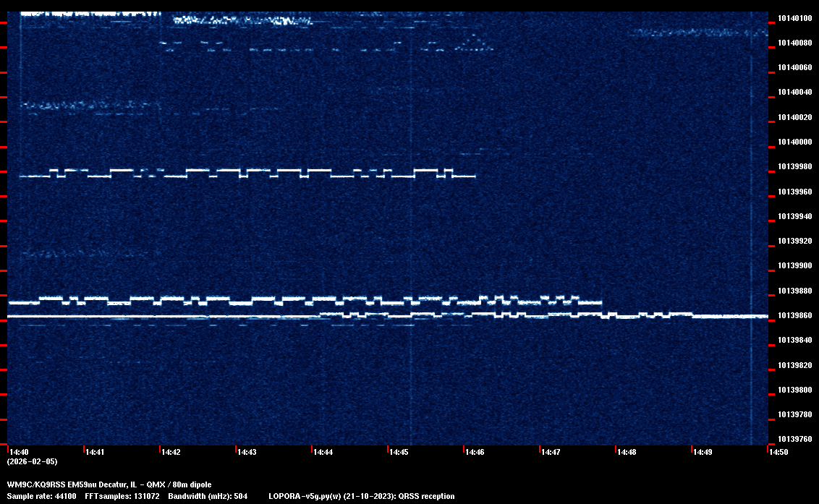819x504 pixels.
Task: Select the solid carrier line near 10139860 Hz
Action: point(145,317)
